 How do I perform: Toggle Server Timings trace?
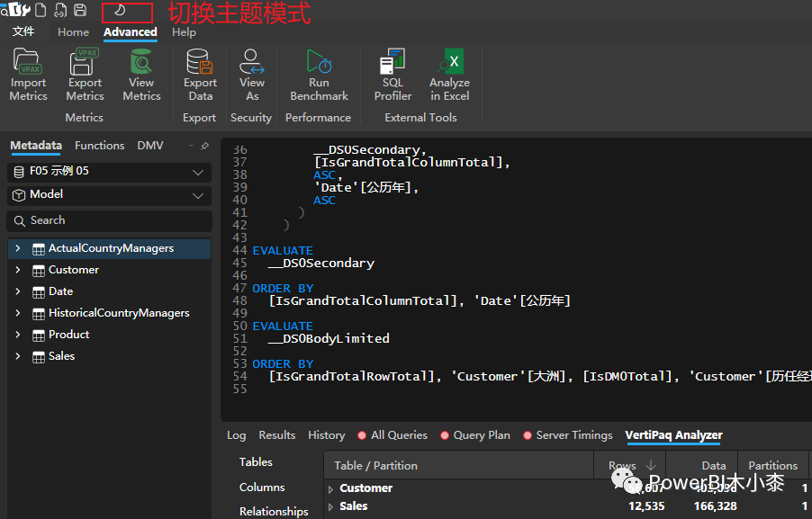[x=528, y=435]
